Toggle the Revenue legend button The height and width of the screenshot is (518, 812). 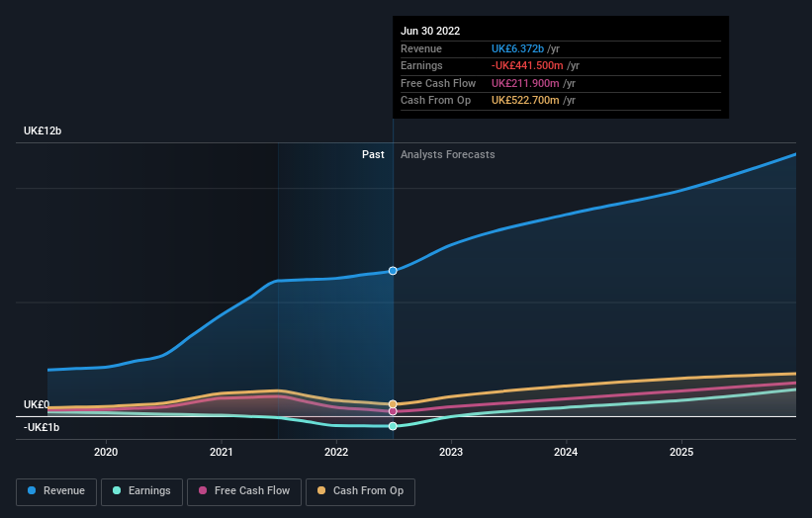pos(56,491)
